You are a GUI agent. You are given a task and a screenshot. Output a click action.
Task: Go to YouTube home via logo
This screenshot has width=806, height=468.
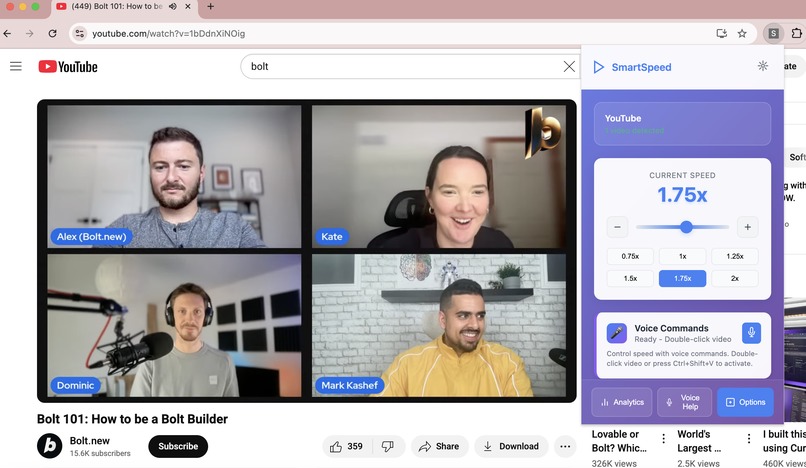coord(68,67)
